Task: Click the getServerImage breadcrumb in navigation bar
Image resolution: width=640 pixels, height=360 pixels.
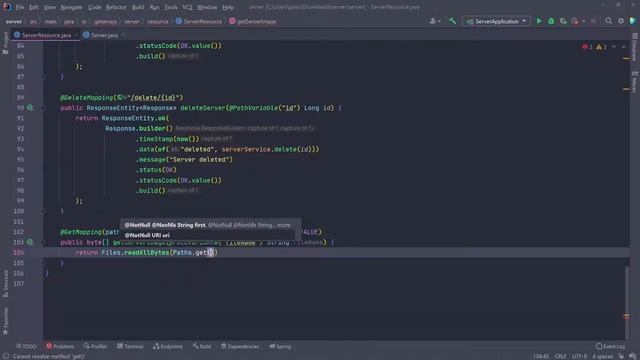Action: 253,21
